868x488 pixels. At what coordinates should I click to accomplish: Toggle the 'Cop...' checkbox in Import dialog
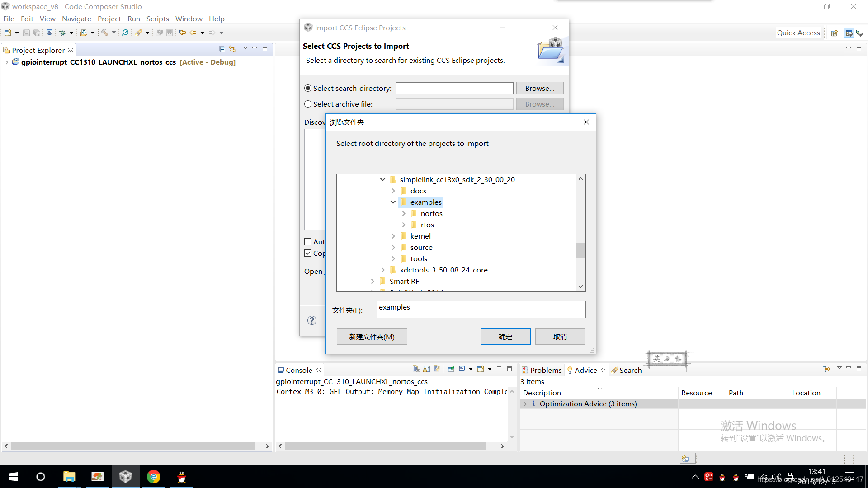pyautogui.click(x=308, y=253)
